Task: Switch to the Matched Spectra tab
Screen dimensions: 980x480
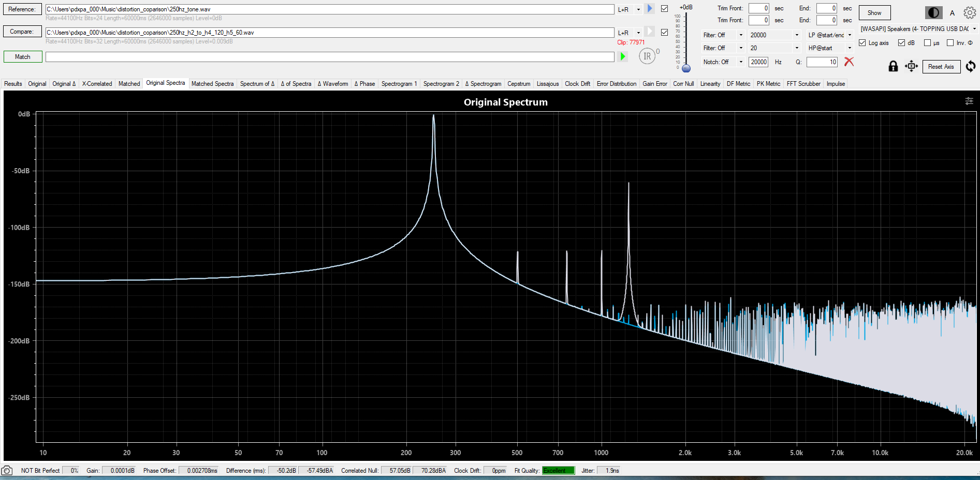Action: (x=212, y=84)
